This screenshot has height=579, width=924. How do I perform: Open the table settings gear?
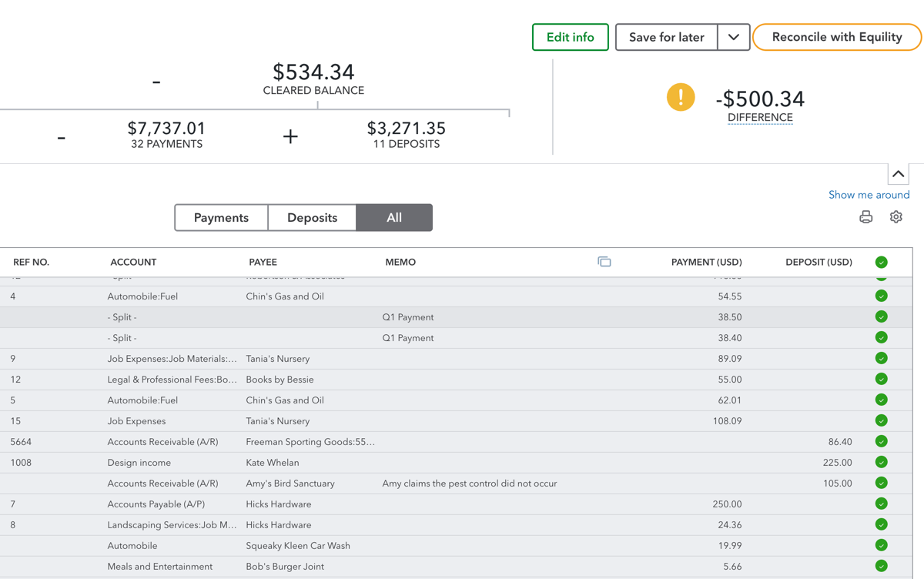click(x=896, y=217)
